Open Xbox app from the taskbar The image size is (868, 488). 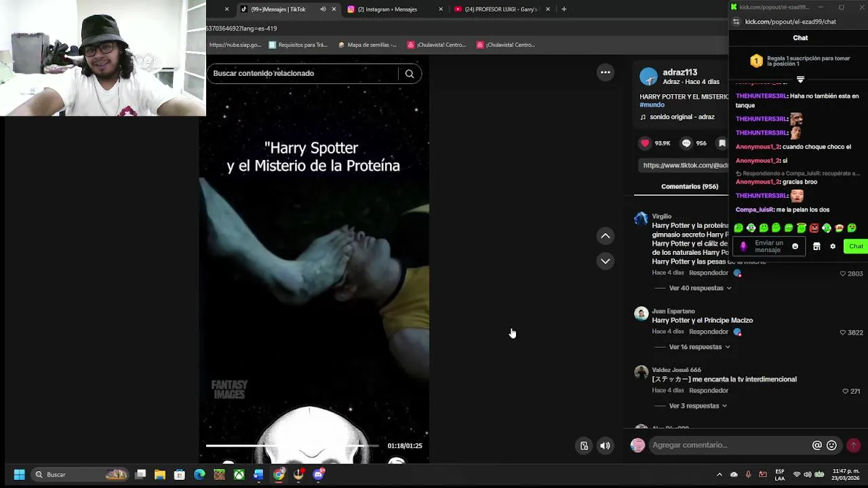pyautogui.click(x=239, y=474)
